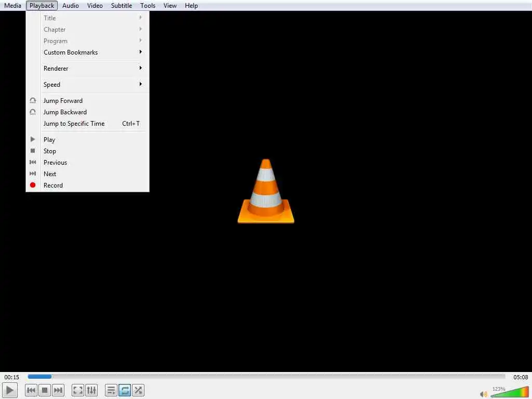The width and height of the screenshot is (532, 399).
Task: Click the Title submenu entry
Action: (87, 18)
